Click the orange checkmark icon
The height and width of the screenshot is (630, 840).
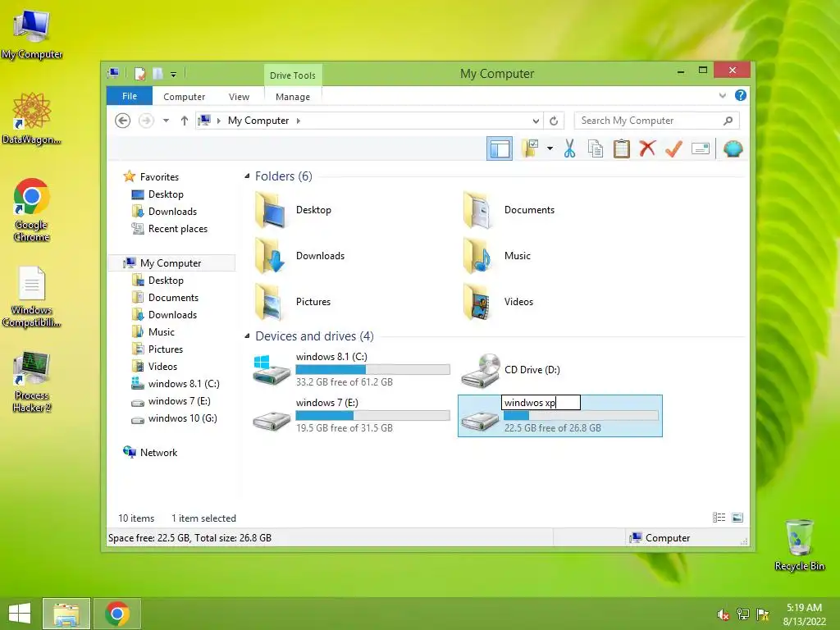673,148
